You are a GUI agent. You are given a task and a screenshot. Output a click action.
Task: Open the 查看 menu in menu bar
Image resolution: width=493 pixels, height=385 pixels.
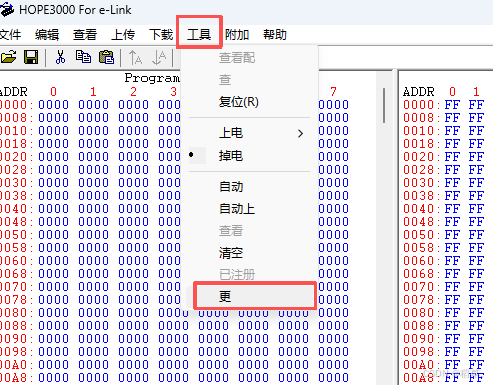[x=85, y=35]
